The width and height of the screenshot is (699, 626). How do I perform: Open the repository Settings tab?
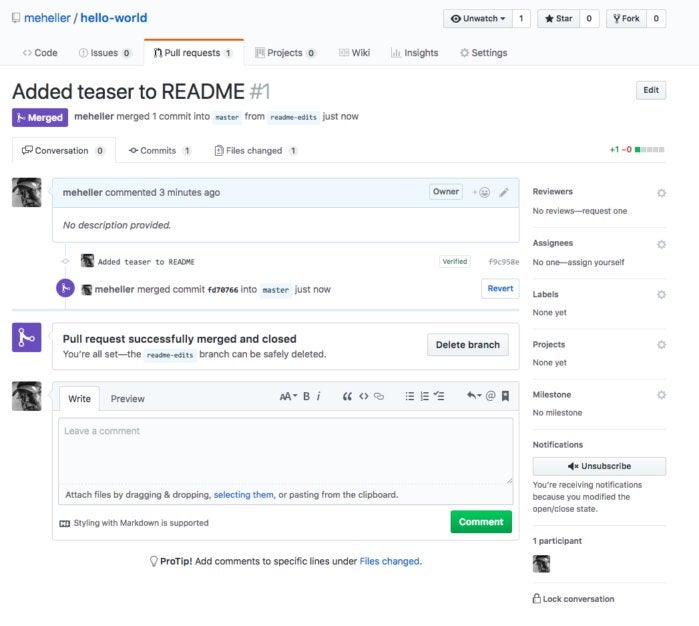[484, 53]
